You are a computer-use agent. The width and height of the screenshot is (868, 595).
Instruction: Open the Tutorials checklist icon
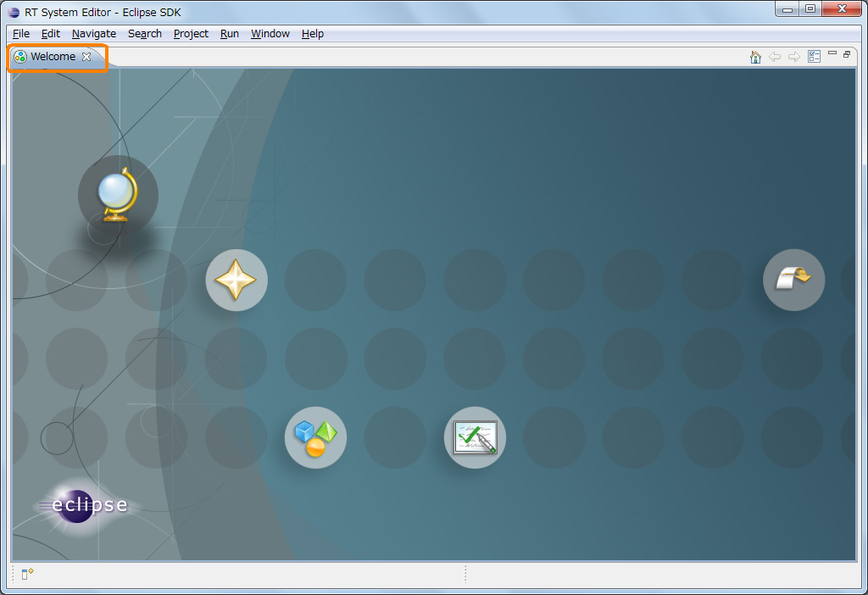pos(475,438)
